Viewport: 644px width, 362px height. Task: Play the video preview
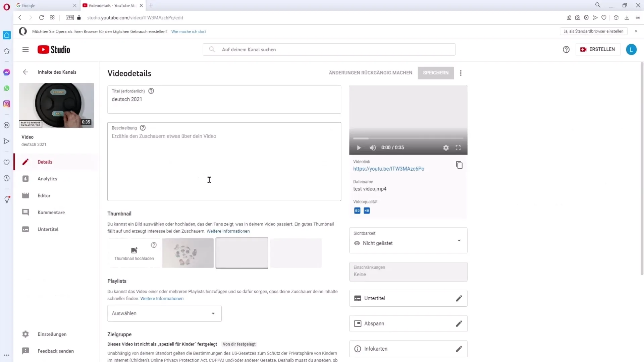(x=359, y=147)
